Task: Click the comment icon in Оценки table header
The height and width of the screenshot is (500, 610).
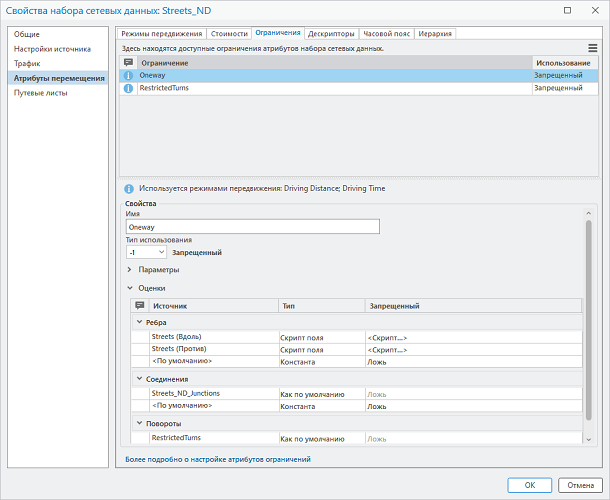Action: coord(139,305)
